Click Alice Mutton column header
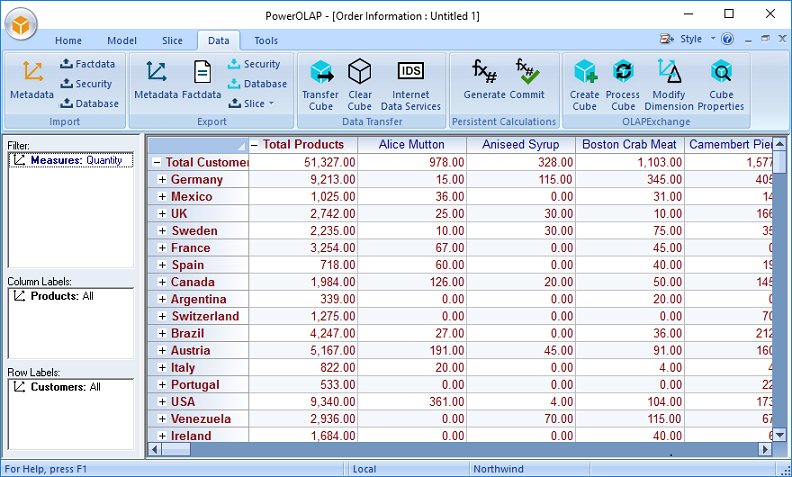The width and height of the screenshot is (792, 477). (412, 145)
